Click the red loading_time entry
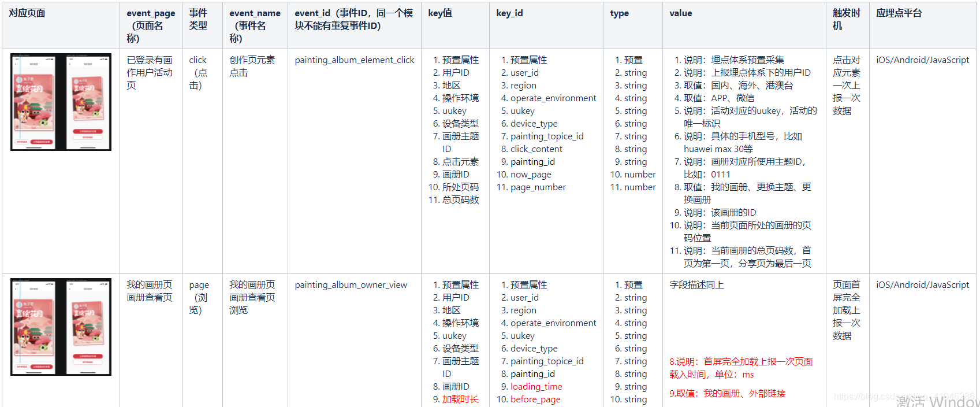Screen dimensions: 980x407 pos(536,387)
